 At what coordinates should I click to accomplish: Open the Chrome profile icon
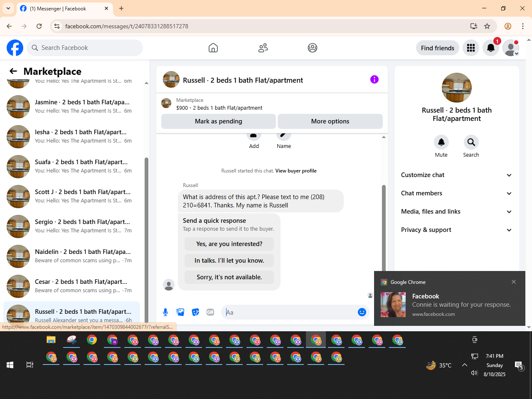(x=508, y=26)
